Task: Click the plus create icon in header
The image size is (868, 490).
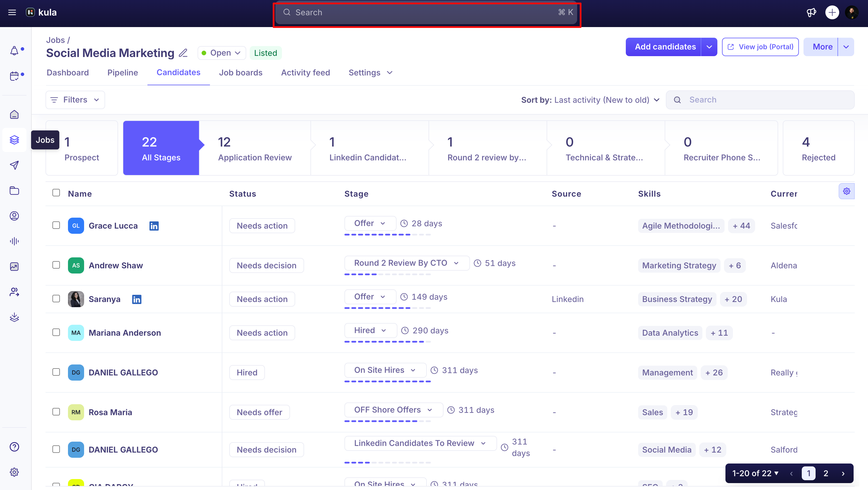Action: [x=832, y=12]
